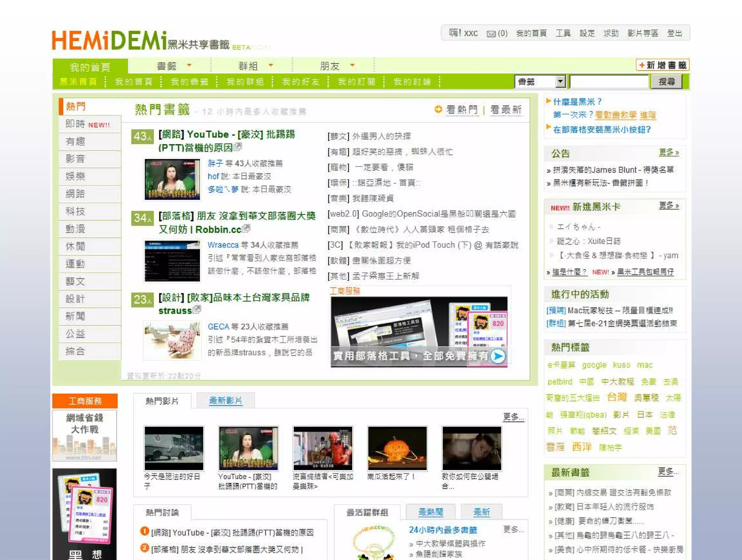Screen dimensions: 742x560
Task: Click the 新增書籤 add bookmark button
Action: [x=662, y=65]
